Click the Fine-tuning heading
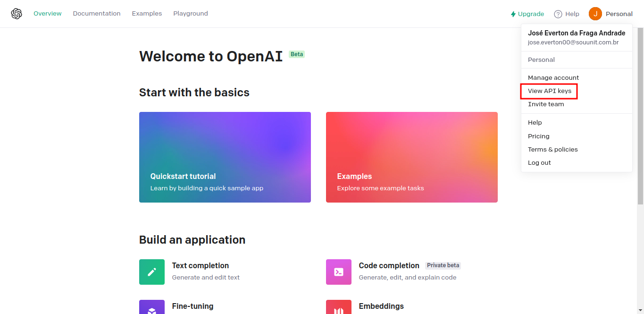This screenshot has height=314, width=644. (192, 306)
